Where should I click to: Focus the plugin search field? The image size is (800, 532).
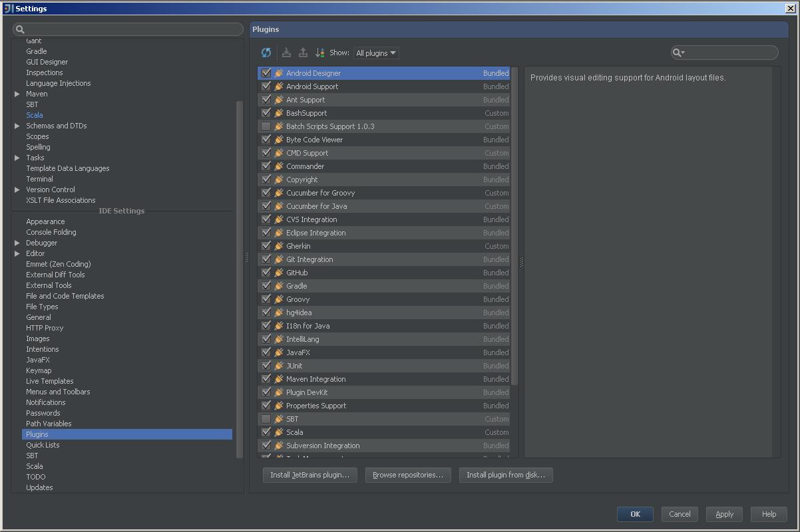pyautogui.click(x=724, y=53)
